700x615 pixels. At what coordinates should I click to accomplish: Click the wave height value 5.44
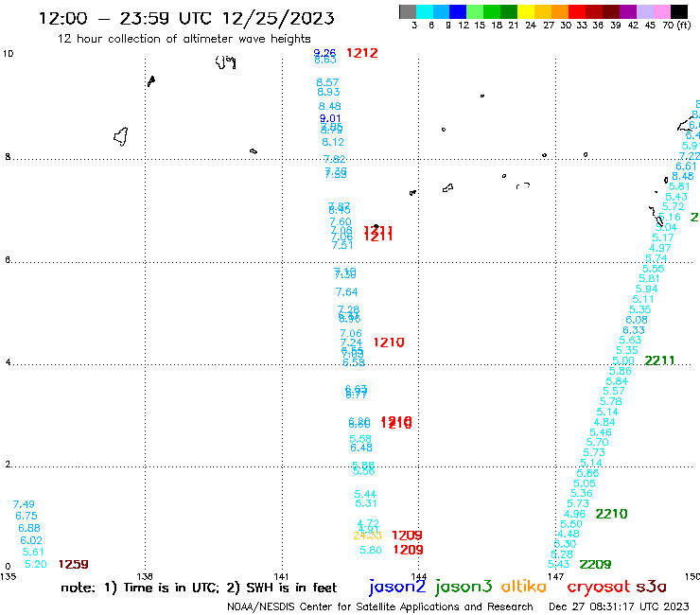(x=365, y=494)
